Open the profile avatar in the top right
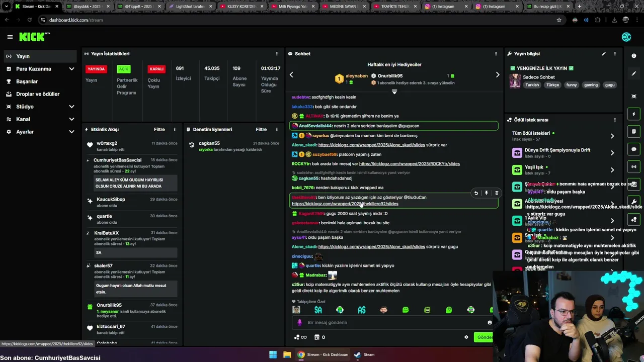 (626, 37)
